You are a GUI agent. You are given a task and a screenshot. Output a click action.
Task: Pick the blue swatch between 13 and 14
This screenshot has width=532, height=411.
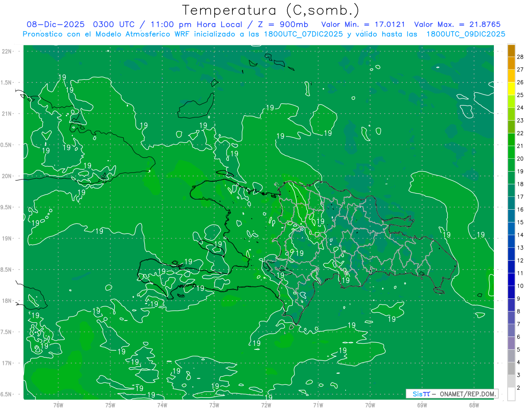(x=511, y=242)
